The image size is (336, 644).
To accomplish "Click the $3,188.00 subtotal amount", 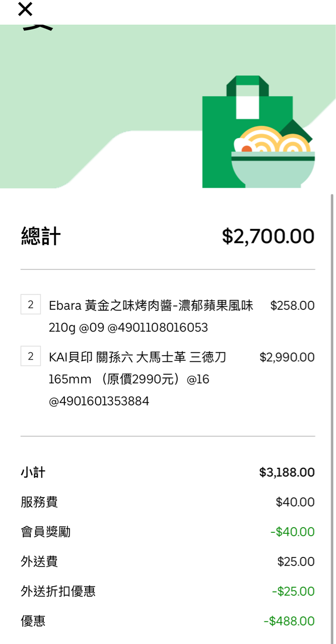I will coord(287,472).
